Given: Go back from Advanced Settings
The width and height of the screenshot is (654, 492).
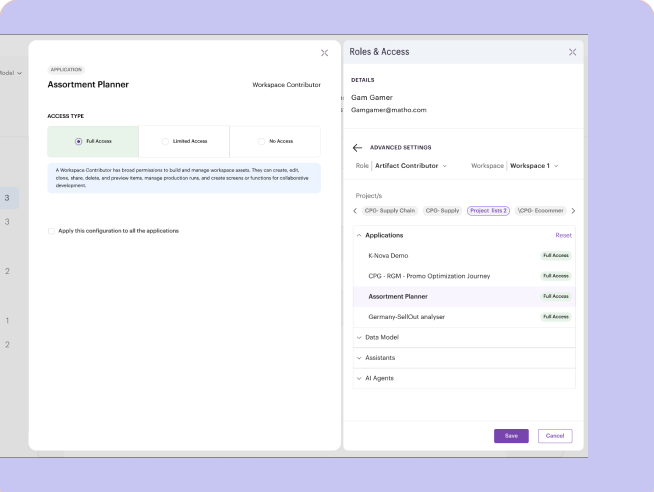Looking at the screenshot, I should click(357, 148).
